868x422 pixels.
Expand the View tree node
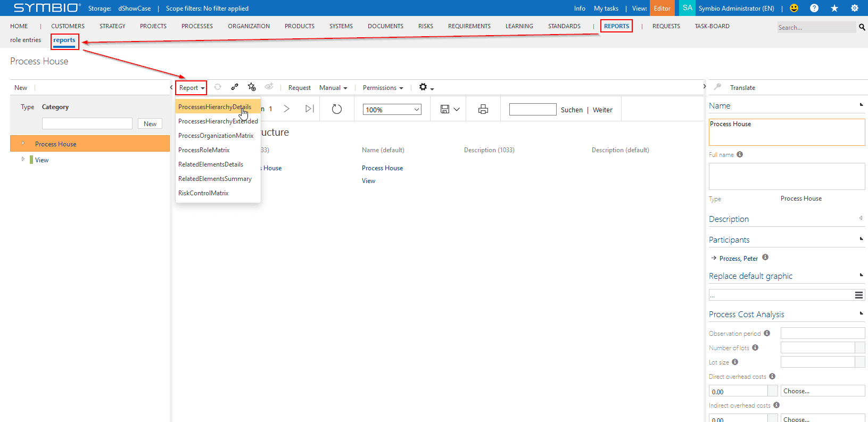pos(23,159)
